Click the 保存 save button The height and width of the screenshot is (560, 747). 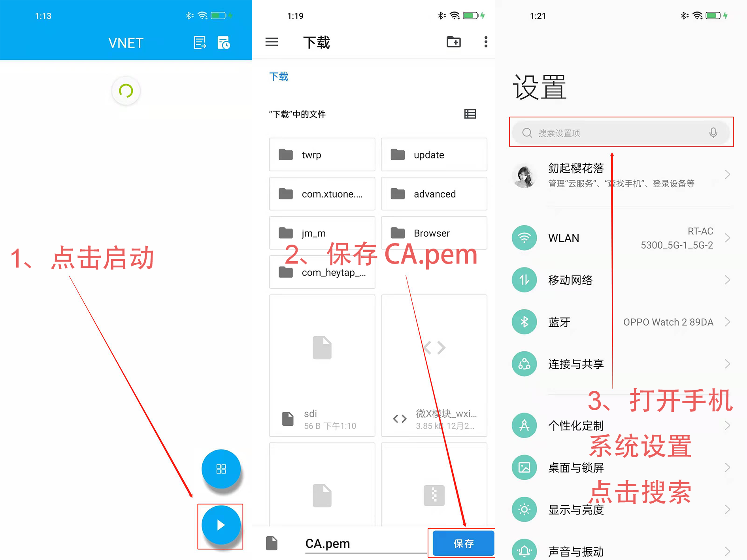pyautogui.click(x=463, y=543)
